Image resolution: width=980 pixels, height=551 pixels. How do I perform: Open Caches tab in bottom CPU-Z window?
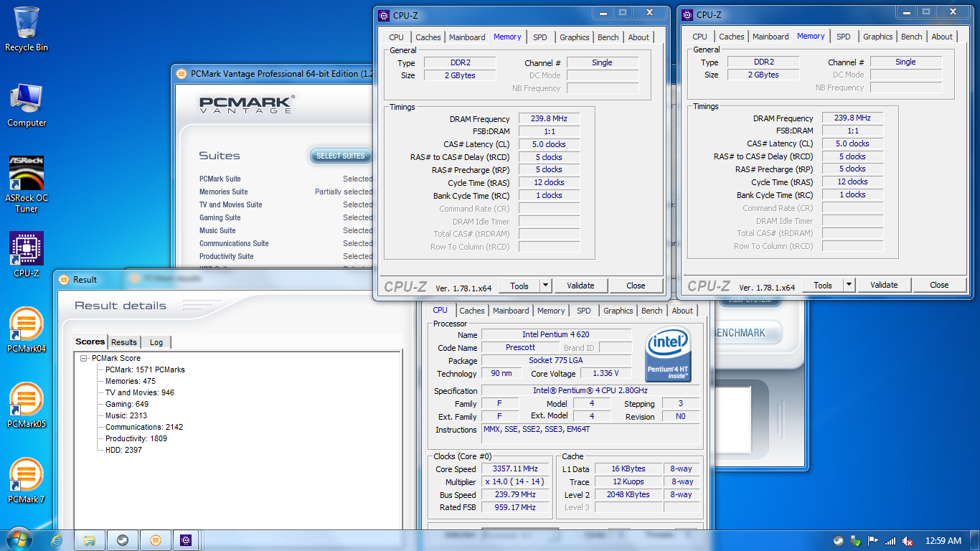tap(472, 311)
